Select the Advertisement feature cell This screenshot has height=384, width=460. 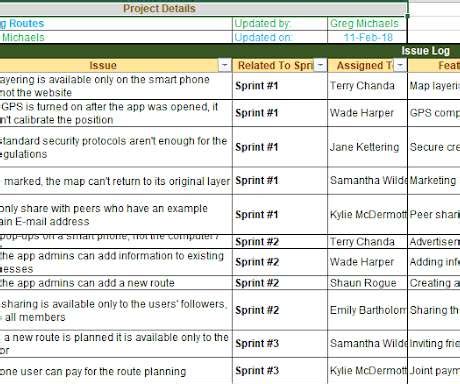(434, 242)
